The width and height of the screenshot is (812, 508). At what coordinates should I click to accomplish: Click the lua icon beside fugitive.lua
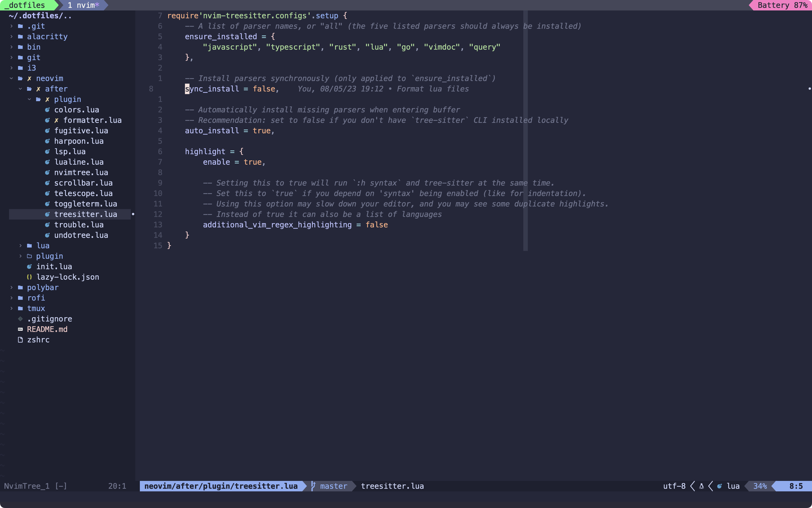coord(47,131)
